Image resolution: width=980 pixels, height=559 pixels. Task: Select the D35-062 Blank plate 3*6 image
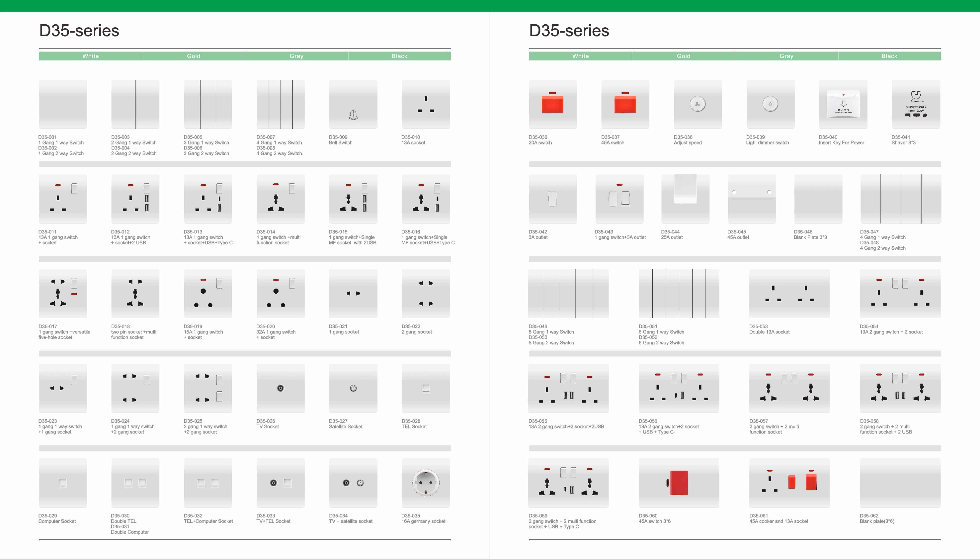(900, 483)
